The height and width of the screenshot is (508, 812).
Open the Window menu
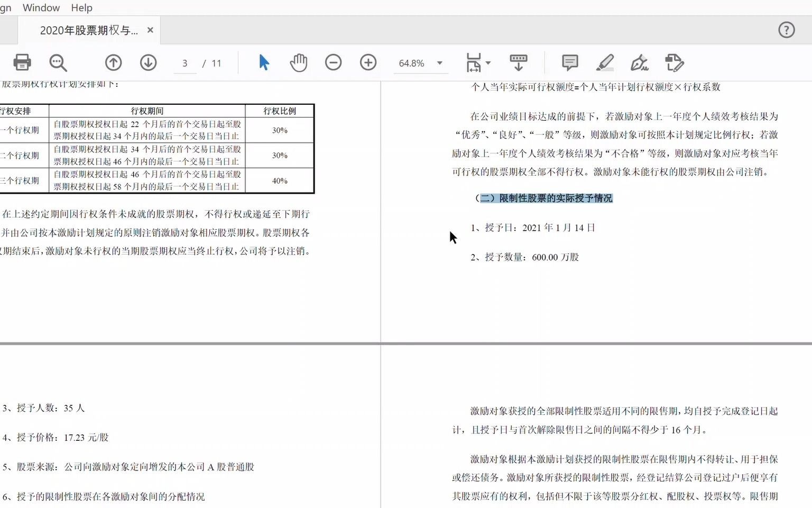pos(41,7)
